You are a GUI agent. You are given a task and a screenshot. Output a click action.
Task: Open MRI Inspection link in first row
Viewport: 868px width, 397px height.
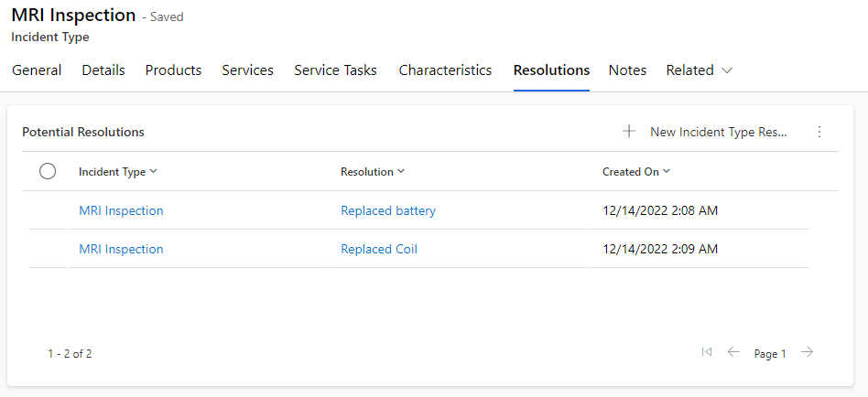point(121,211)
